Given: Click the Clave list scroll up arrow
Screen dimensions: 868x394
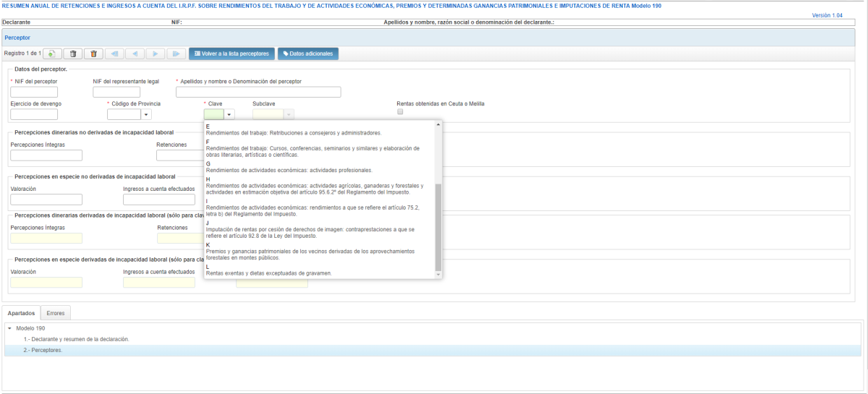Looking at the screenshot, I should (438, 124).
